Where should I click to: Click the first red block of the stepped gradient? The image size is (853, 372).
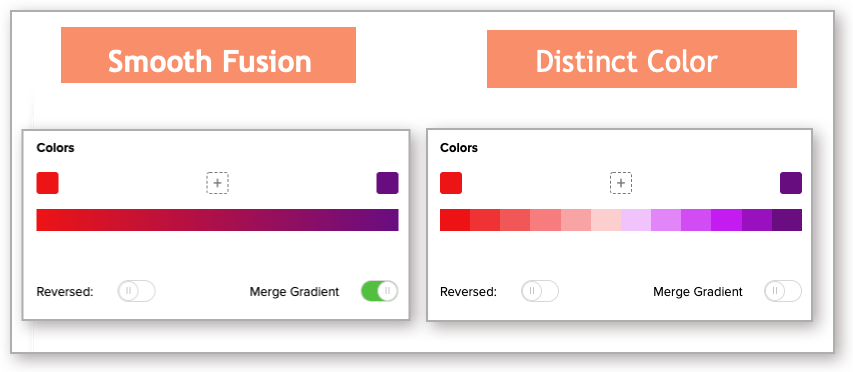coord(455,220)
